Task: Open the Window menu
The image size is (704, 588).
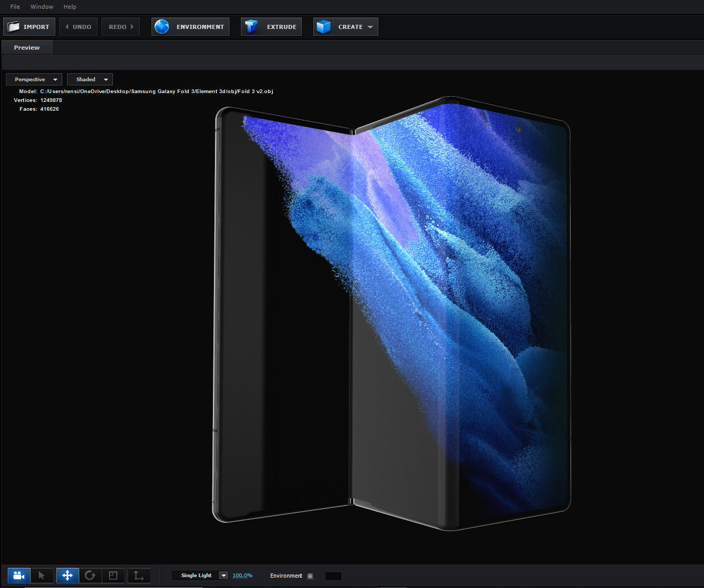Action: pyautogui.click(x=42, y=7)
